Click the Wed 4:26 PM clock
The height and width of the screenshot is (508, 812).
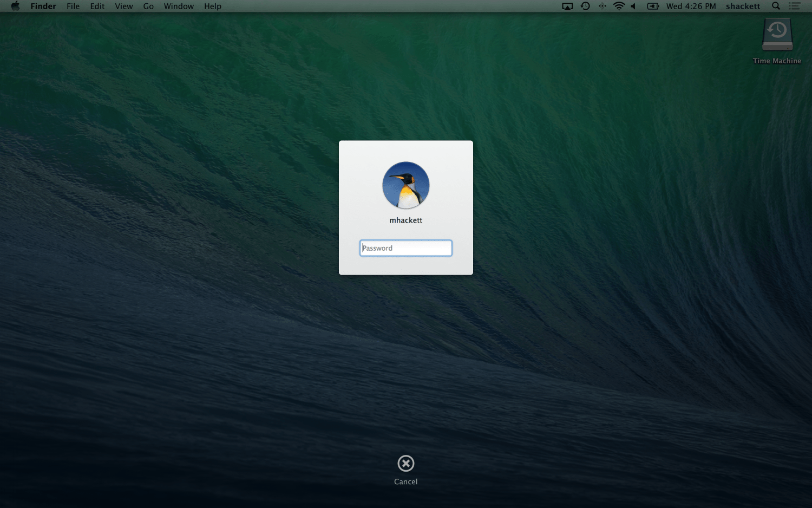(691, 6)
